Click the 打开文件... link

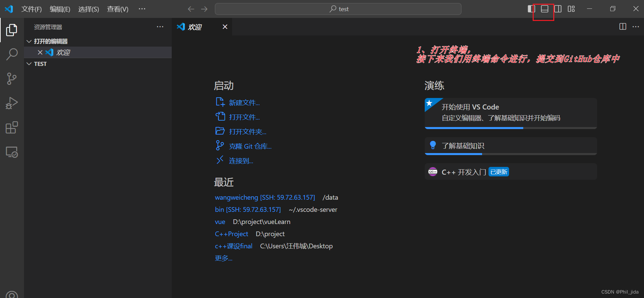click(x=244, y=117)
